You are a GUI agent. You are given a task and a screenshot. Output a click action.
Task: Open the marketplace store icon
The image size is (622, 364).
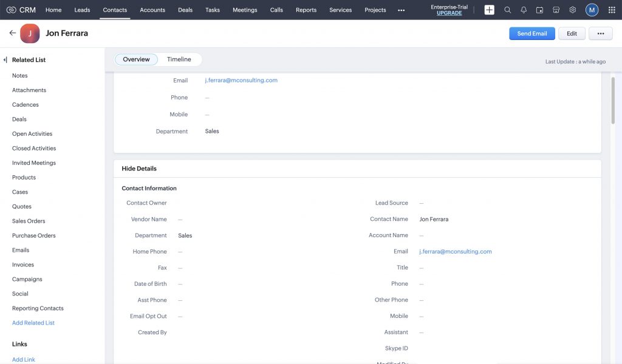coord(556,10)
